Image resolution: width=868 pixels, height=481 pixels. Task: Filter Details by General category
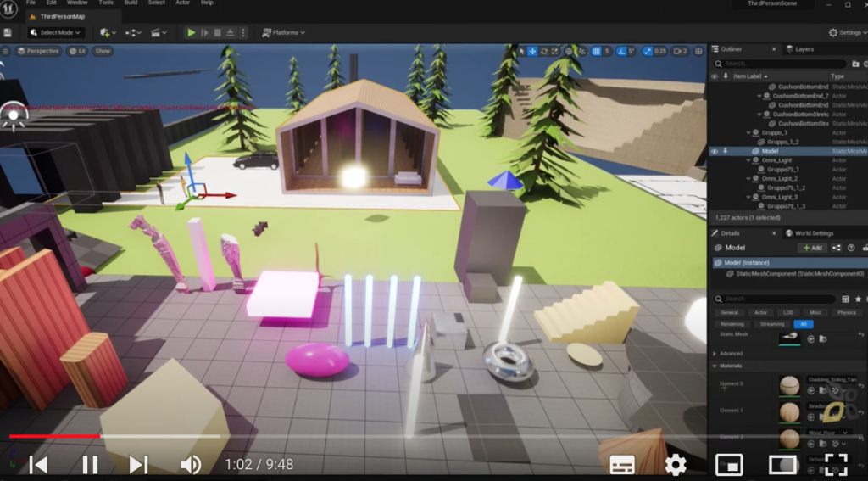[x=730, y=312]
